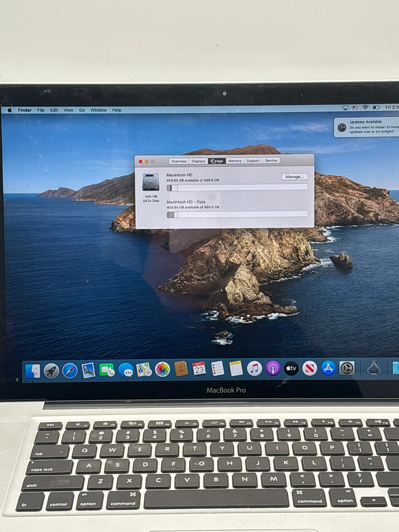This screenshot has width=399, height=532.
Task: Open FaceTime in the dock
Action: 107,370
